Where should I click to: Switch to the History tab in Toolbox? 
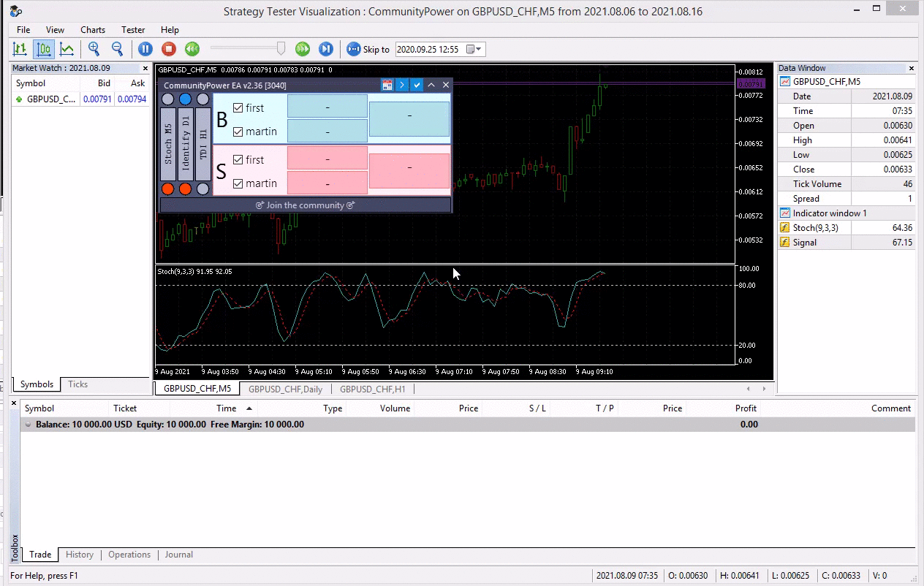[x=80, y=555]
